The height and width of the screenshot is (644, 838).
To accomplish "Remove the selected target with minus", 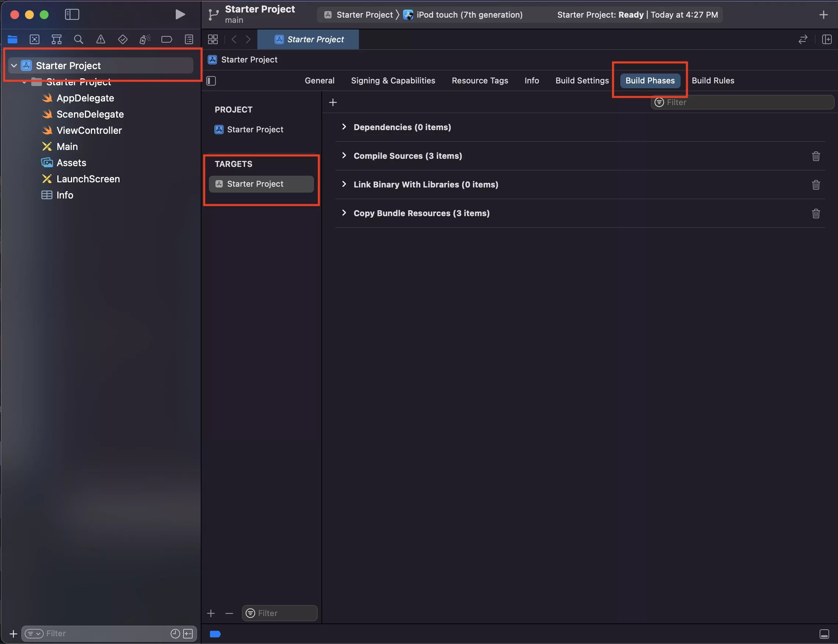I will point(229,613).
